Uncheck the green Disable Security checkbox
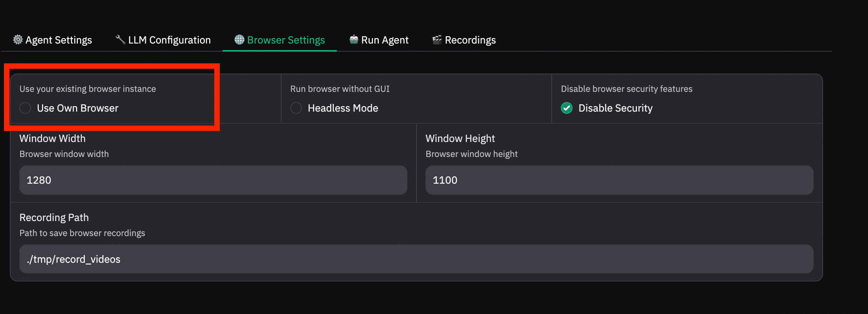 (567, 108)
